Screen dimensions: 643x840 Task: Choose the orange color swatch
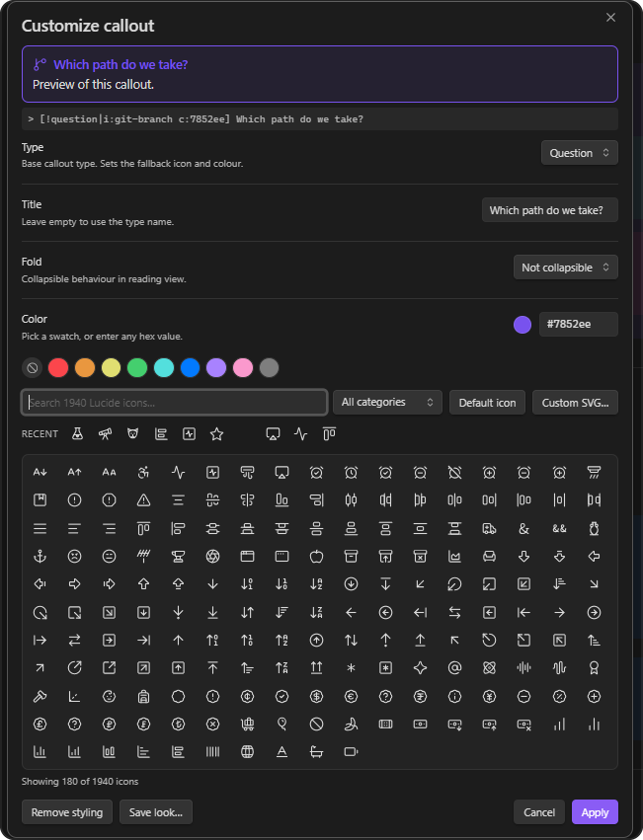(85, 368)
